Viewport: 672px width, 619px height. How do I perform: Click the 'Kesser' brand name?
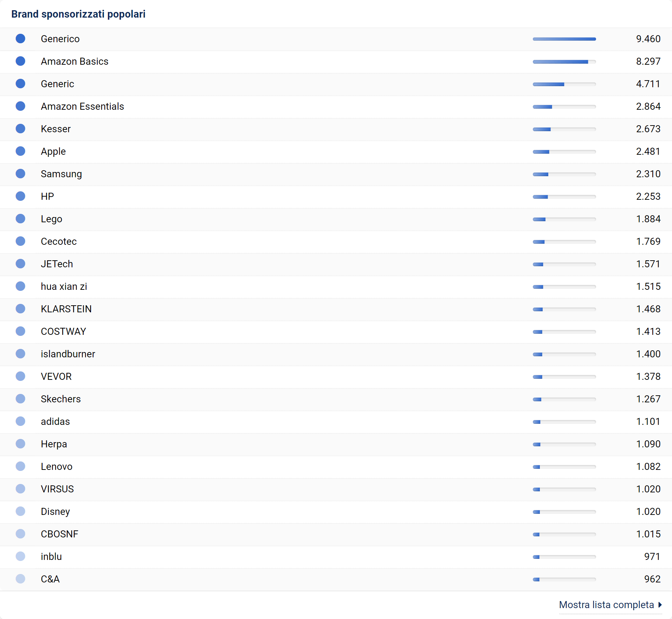pos(56,129)
